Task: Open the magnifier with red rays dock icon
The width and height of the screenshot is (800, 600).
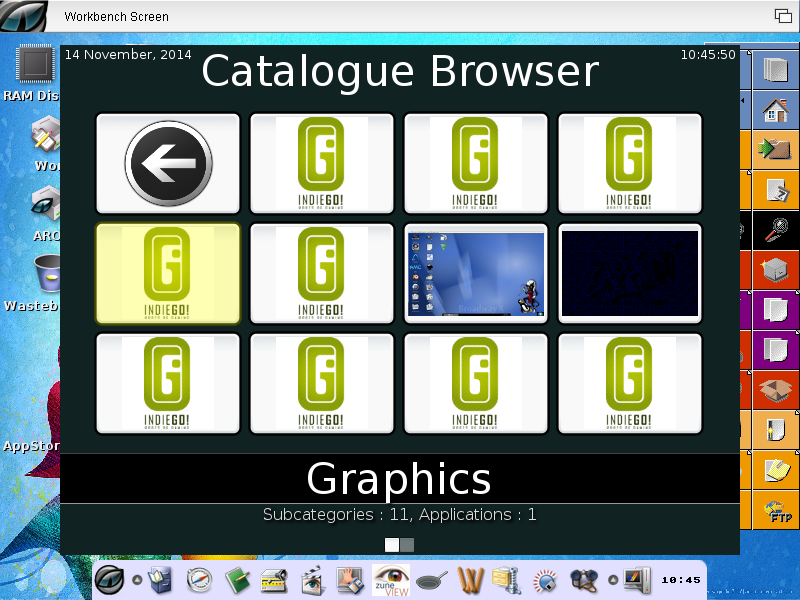Action: [545, 581]
